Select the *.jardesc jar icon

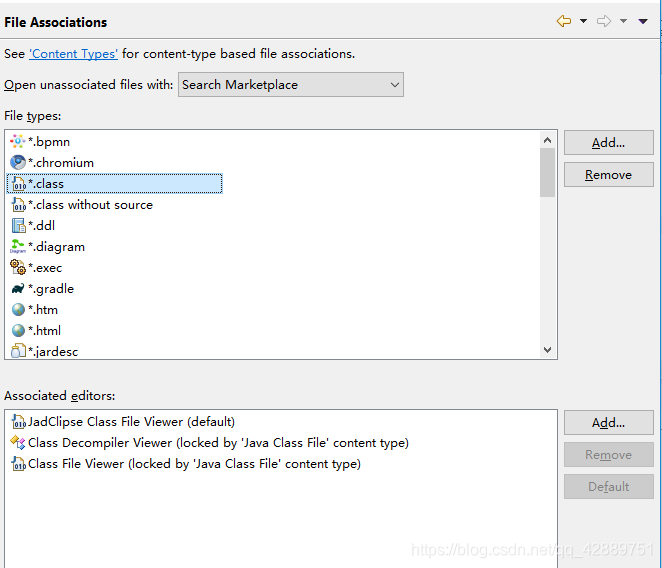tap(18, 351)
